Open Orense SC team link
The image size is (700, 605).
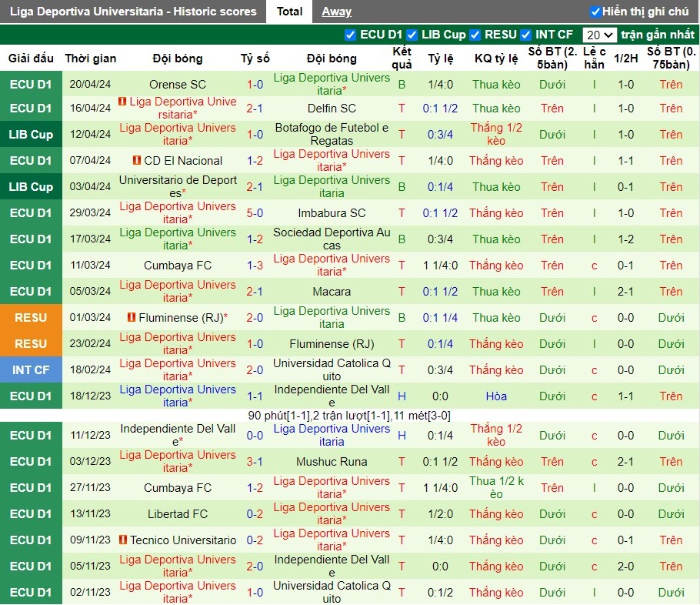[178, 85]
